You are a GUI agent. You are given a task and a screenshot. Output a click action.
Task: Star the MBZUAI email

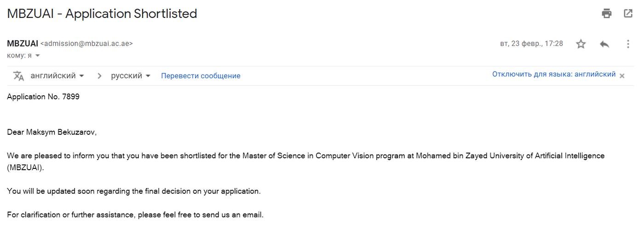pyautogui.click(x=581, y=44)
